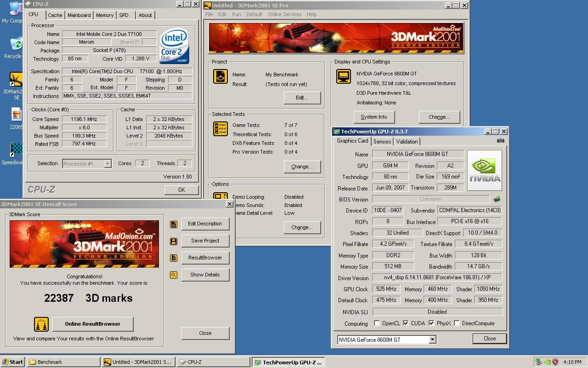The image size is (588, 368).
Task: Click the GPU-Z Name field
Action: point(418,154)
